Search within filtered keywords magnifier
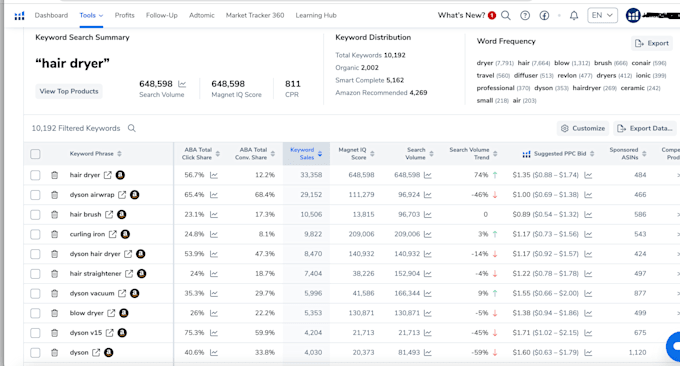This screenshot has height=366, width=680. (x=131, y=128)
